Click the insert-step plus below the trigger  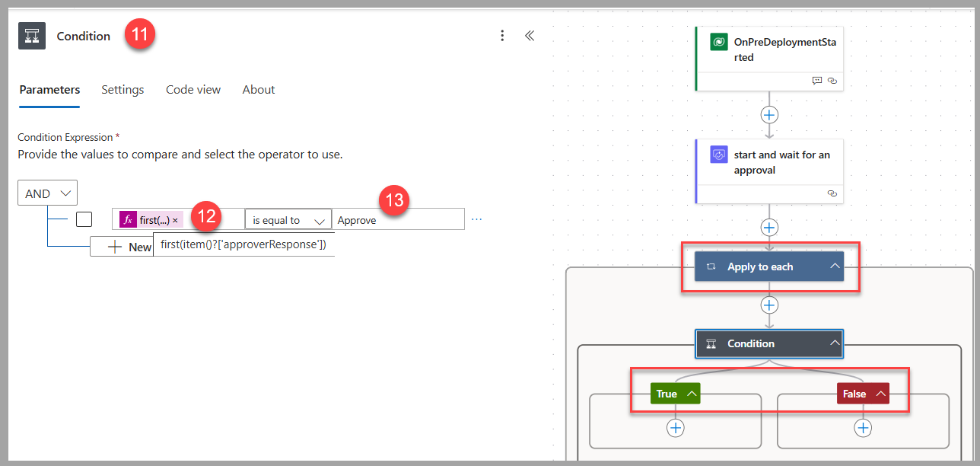pyautogui.click(x=768, y=114)
